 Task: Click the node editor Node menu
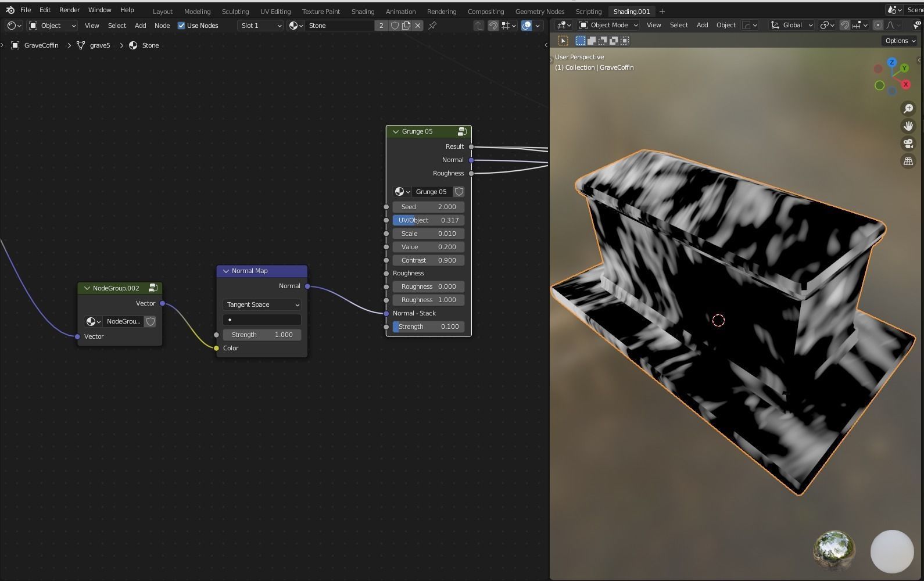pyautogui.click(x=162, y=26)
